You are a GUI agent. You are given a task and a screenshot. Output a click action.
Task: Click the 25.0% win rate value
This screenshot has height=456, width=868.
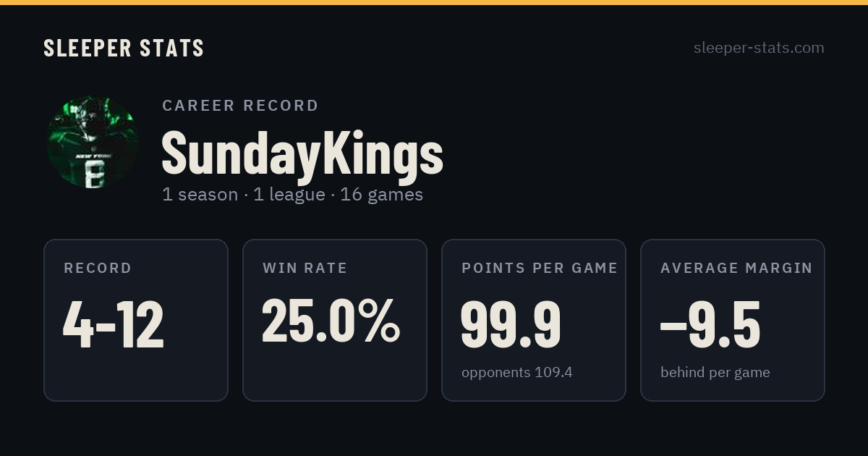click(331, 321)
